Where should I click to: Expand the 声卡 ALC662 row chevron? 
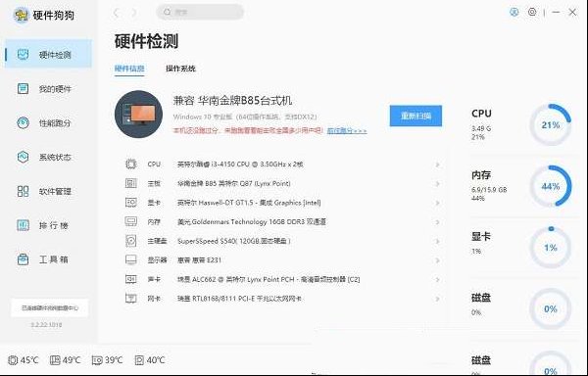point(437,280)
